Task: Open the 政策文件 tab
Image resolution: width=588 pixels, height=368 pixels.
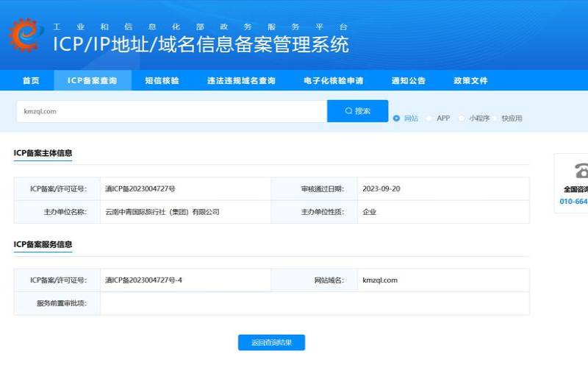Action: (470, 80)
